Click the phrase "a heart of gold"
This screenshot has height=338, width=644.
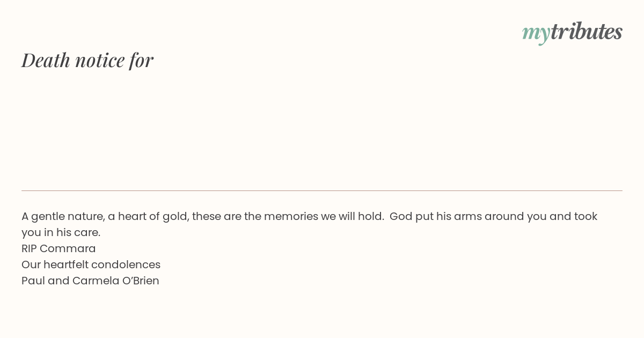147,216
